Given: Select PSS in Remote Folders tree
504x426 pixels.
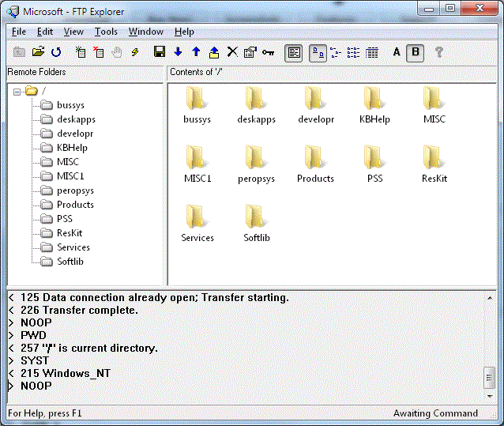Looking at the screenshot, I should click(64, 219).
